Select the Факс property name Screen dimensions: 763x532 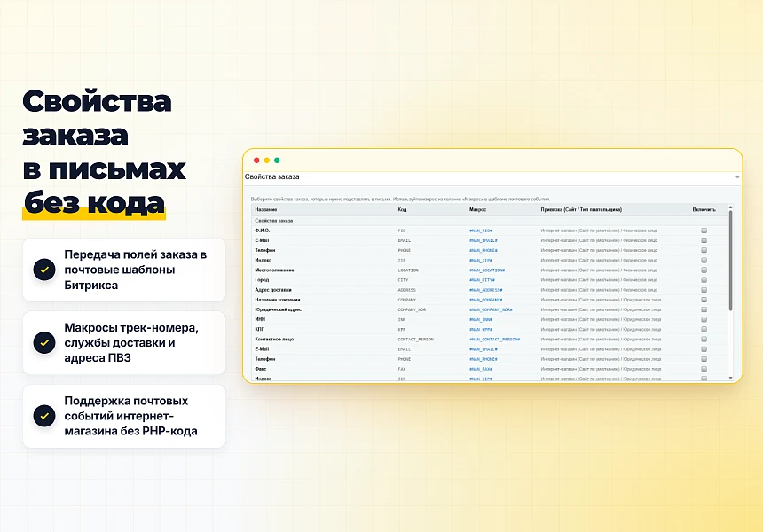[261, 369]
